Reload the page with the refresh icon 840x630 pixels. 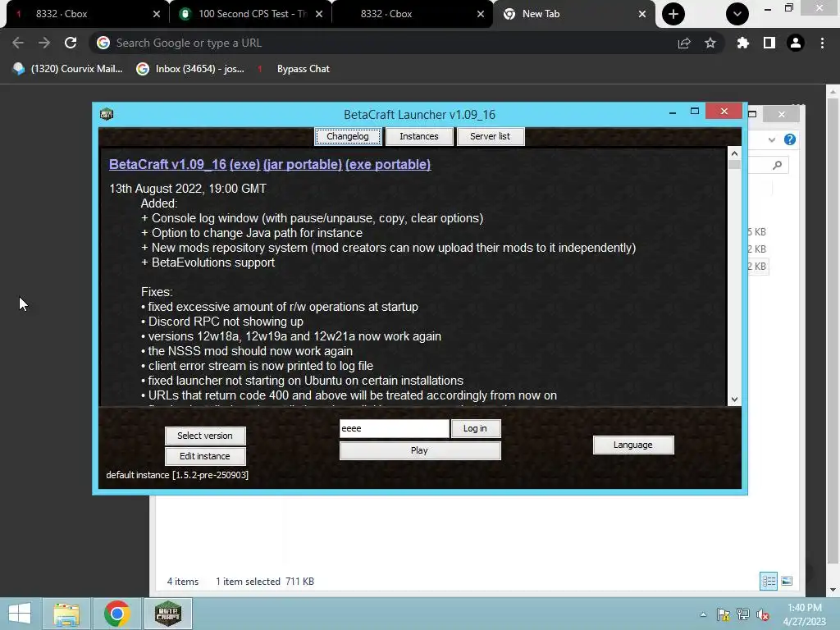click(x=71, y=43)
